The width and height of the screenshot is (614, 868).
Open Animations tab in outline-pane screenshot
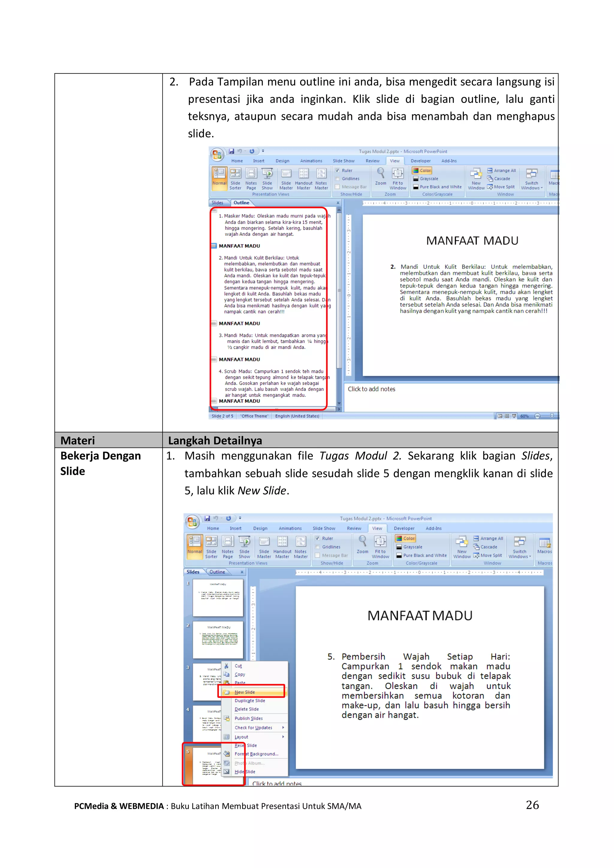(x=311, y=161)
